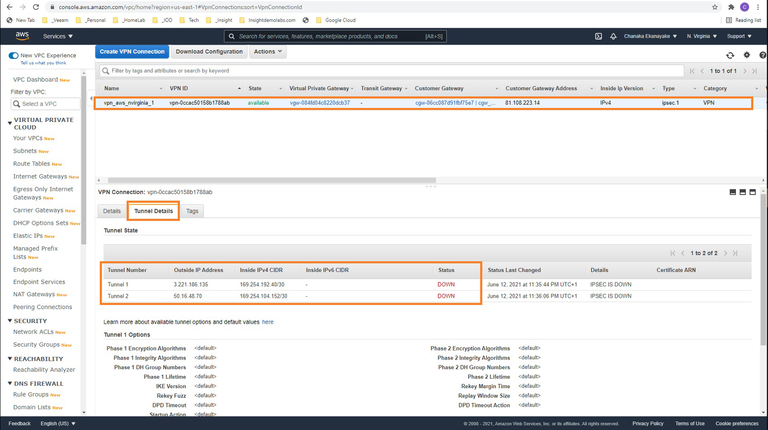Screen dimensions: 768x430
Task: Click the AWS logo home icon
Action: pos(22,36)
